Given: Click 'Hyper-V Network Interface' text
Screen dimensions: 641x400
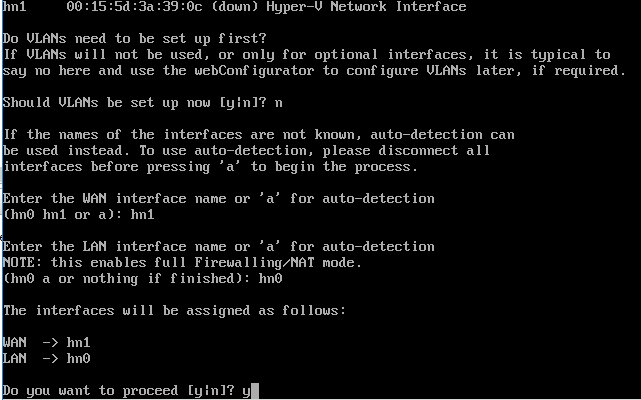Looking at the screenshot, I should click(366, 7).
